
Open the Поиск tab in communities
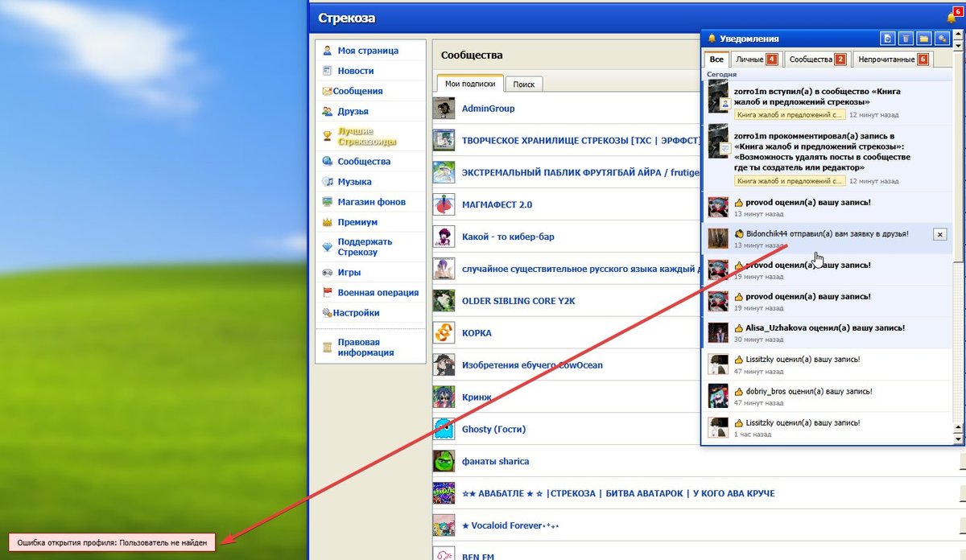click(524, 84)
